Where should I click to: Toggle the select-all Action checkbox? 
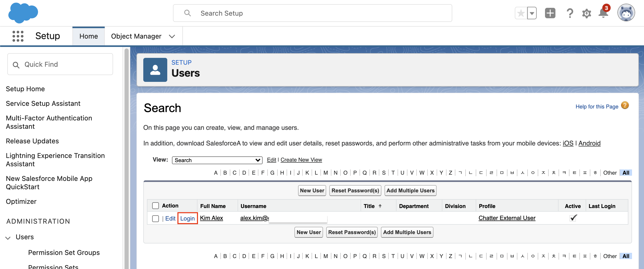point(156,206)
